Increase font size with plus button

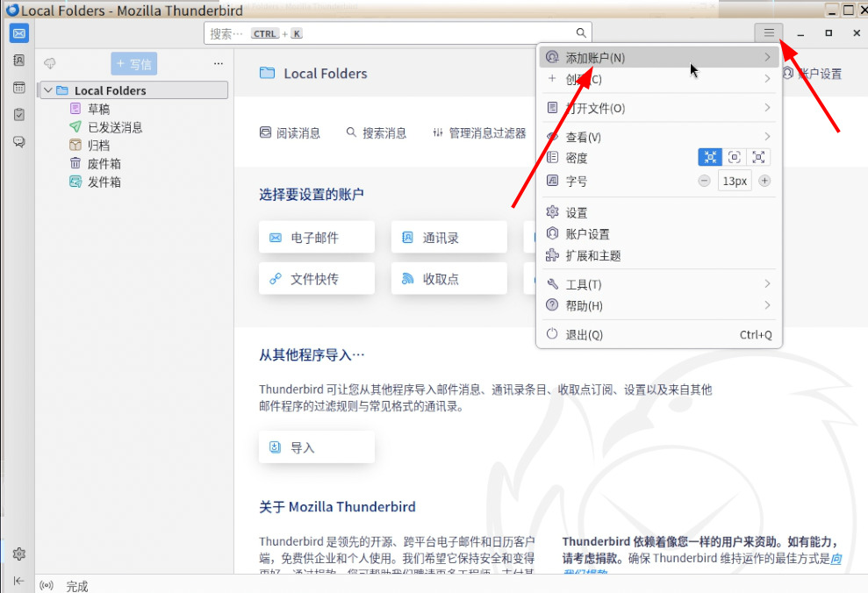click(764, 181)
